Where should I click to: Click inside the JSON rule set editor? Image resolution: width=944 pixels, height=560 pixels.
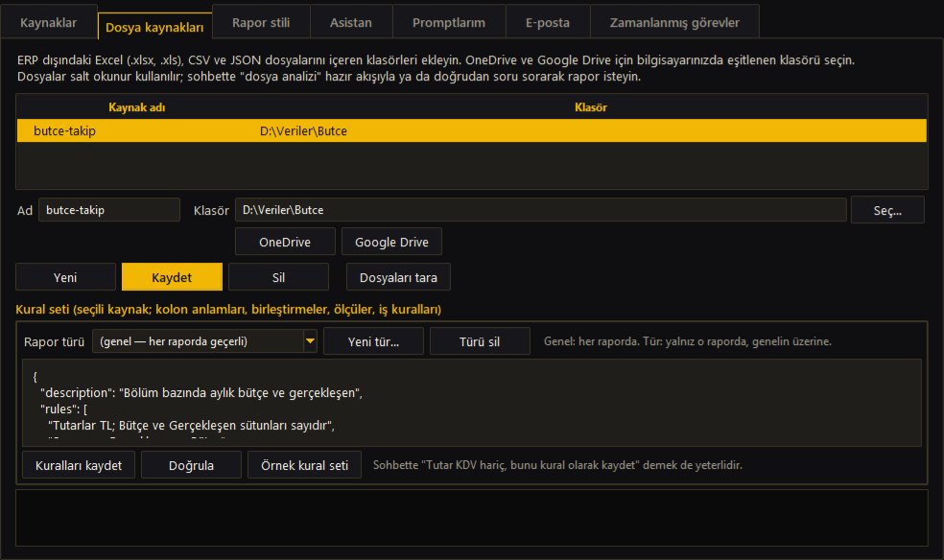point(471,403)
